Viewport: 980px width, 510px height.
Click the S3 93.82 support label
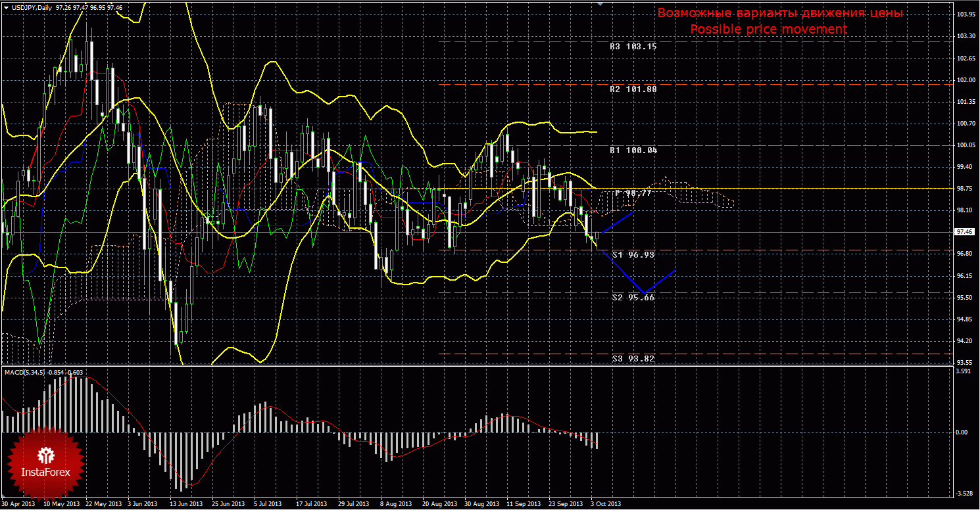coord(633,359)
